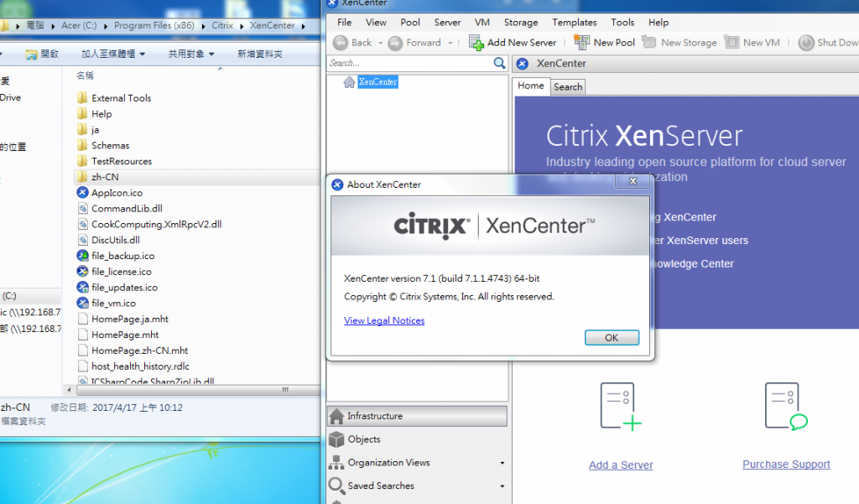
Task: Open the Tools menu
Action: click(622, 23)
